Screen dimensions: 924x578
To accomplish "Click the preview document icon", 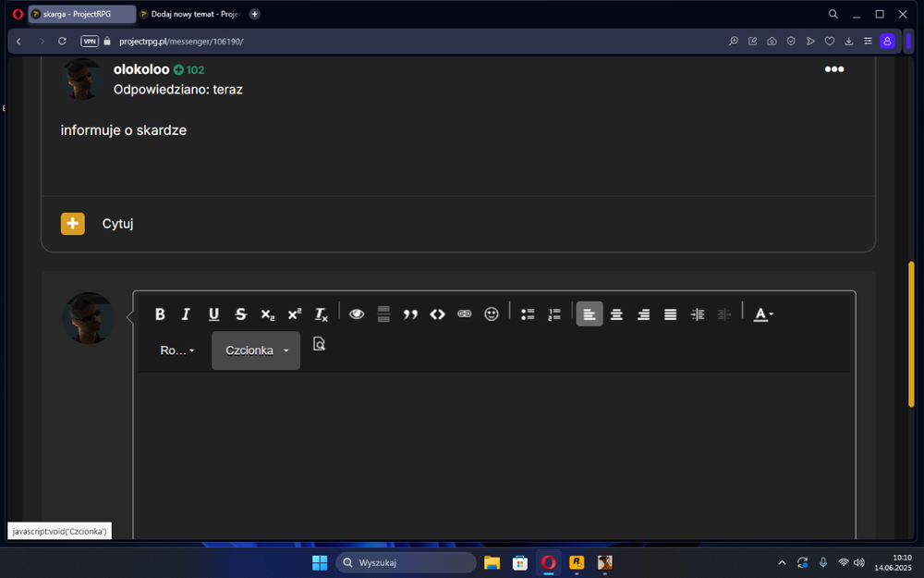I will click(x=319, y=344).
